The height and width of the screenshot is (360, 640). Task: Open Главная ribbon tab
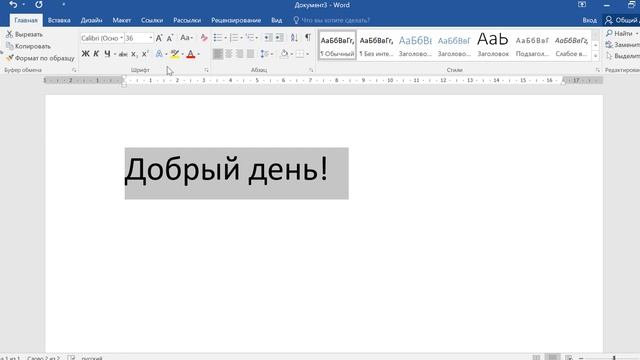26,20
